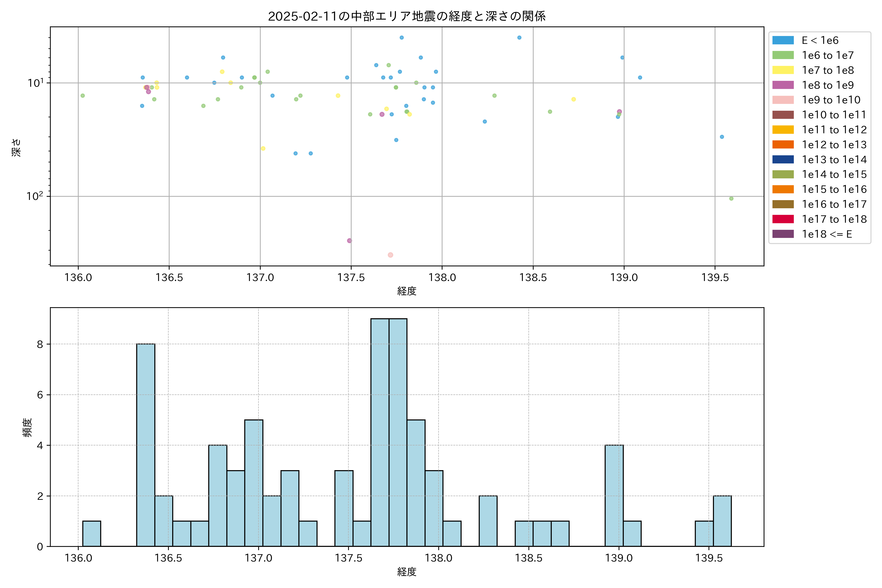The height and width of the screenshot is (588, 882).
Task: Click the '頻度' y-axis label of histogram
Action: pos(27,428)
